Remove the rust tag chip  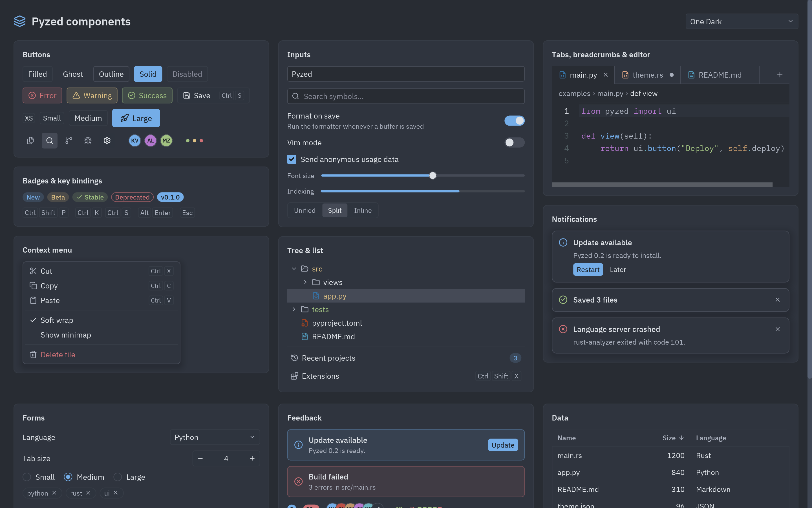coord(88,492)
